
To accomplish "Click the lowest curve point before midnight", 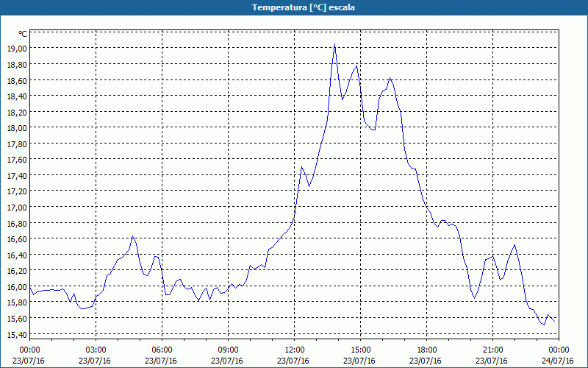I will (544, 325).
